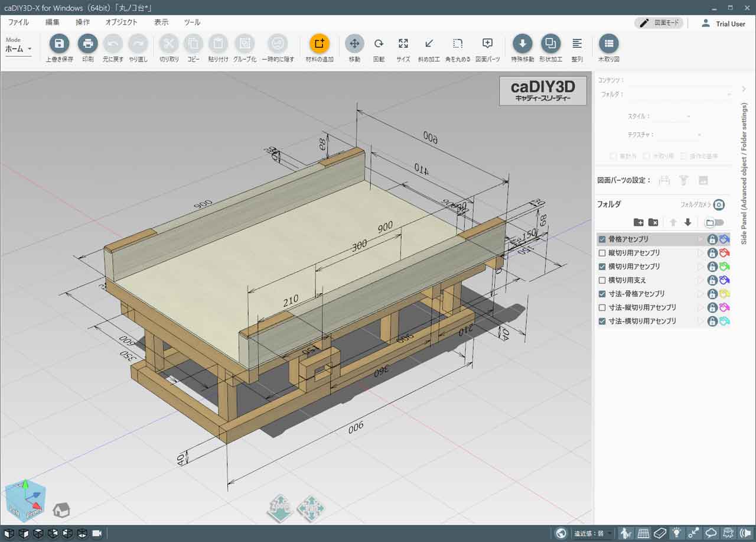Click the 印刷 print icon
Image resolution: width=756 pixels, height=542 pixels.
[87, 44]
